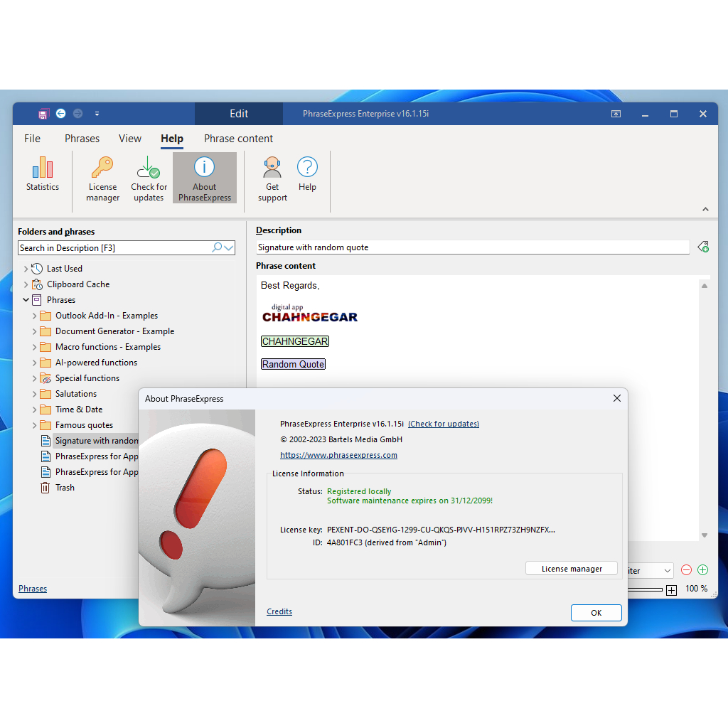Select the Trash tree item

pyautogui.click(x=65, y=488)
